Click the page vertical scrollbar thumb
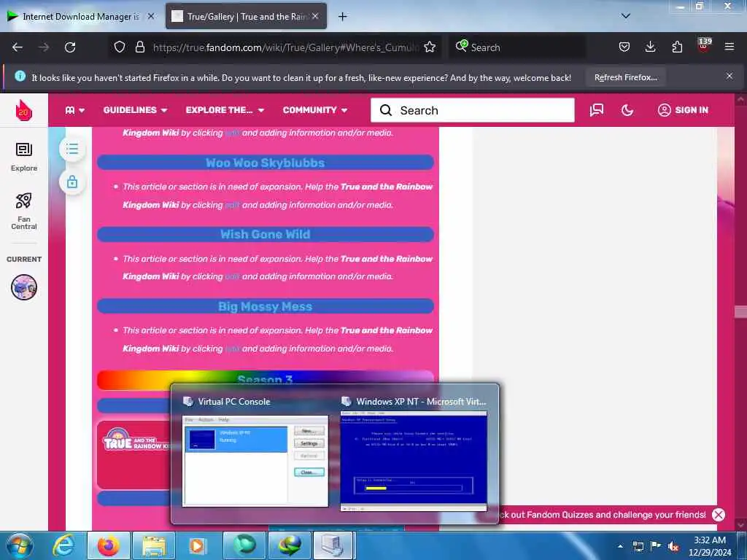This screenshot has height=560, width=747. (x=741, y=312)
